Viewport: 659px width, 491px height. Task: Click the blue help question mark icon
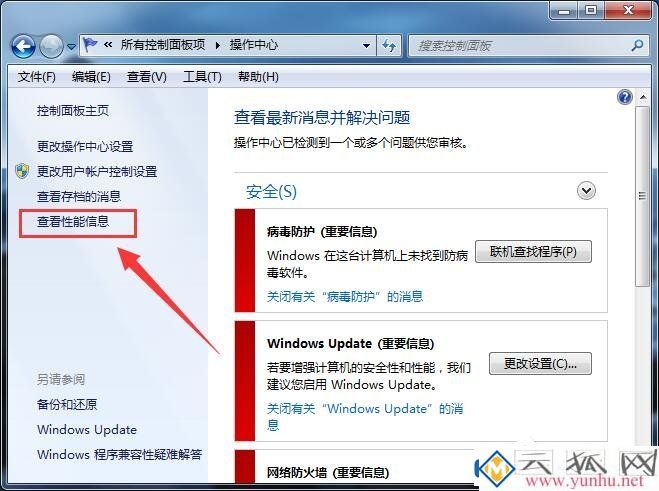click(625, 98)
